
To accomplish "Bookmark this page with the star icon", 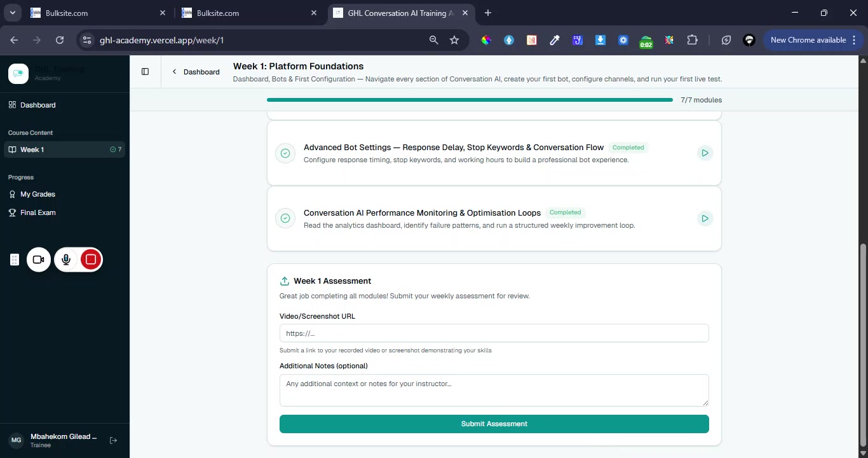I will pyautogui.click(x=454, y=40).
